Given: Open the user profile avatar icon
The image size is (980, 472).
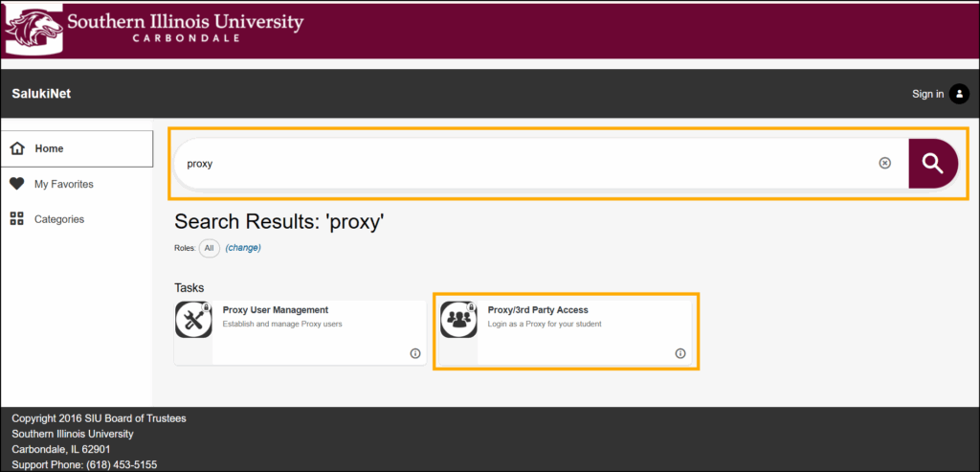Looking at the screenshot, I should pos(959,94).
